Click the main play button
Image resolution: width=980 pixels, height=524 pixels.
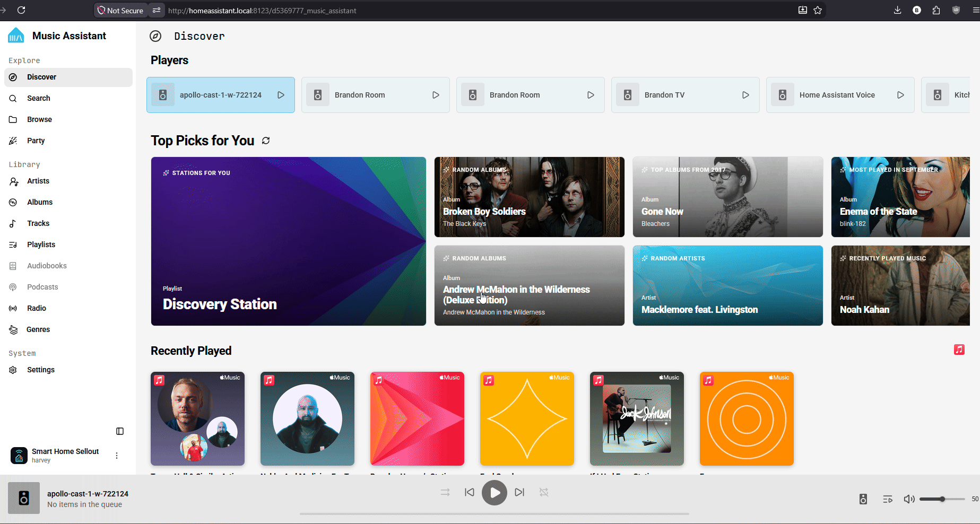point(495,493)
